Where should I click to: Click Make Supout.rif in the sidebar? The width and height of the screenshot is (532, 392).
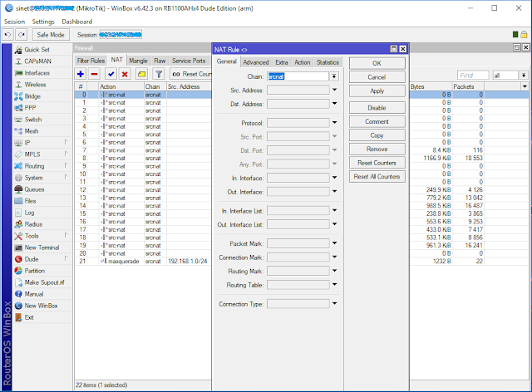pyautogui.click(x=44, y=282)
